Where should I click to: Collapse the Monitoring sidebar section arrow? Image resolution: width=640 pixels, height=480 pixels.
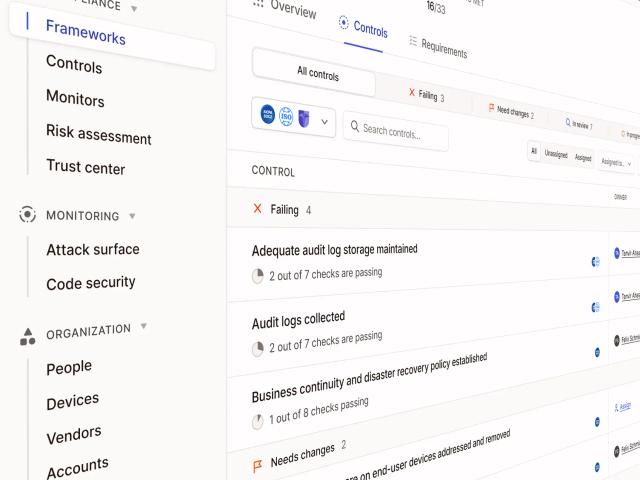point(132,216)
